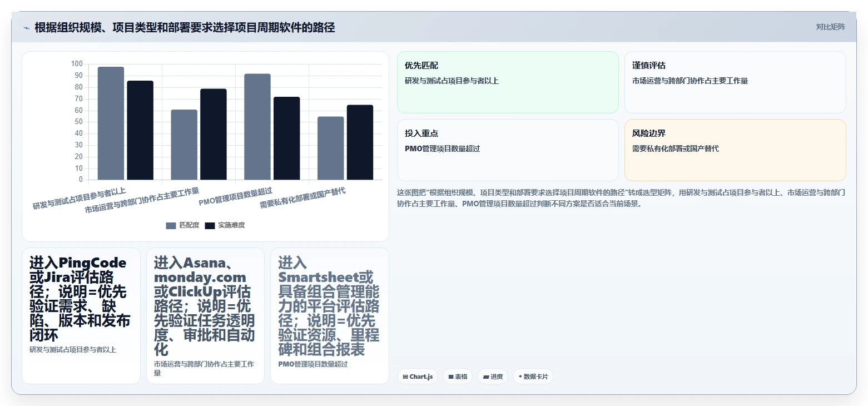Screen dimensions: 868x406
Task: Click the 投入重点 card heading
Action: (421, 133)
